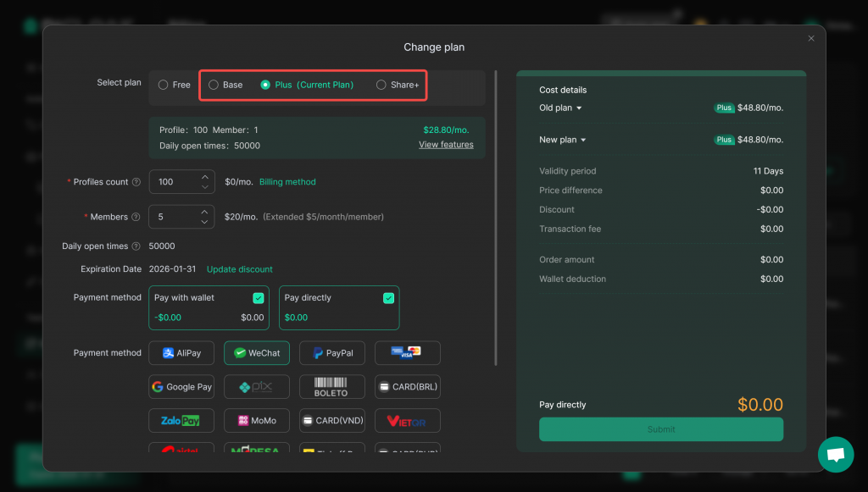Click the help icon beside Profiles count
This screenshot has width=868, height=492.
tap(136, 182)
